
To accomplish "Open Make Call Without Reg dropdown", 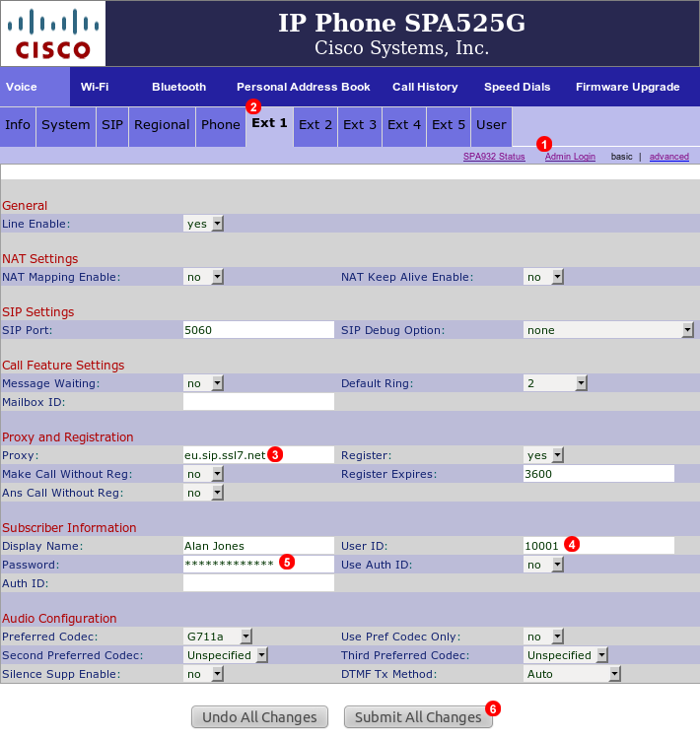I will [x=203, y=474].
